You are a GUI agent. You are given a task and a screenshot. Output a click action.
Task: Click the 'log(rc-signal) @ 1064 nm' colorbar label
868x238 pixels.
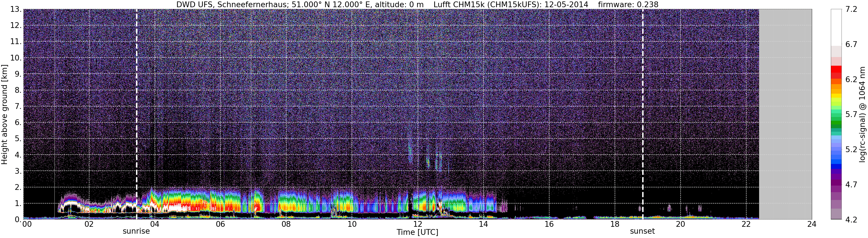862,114
